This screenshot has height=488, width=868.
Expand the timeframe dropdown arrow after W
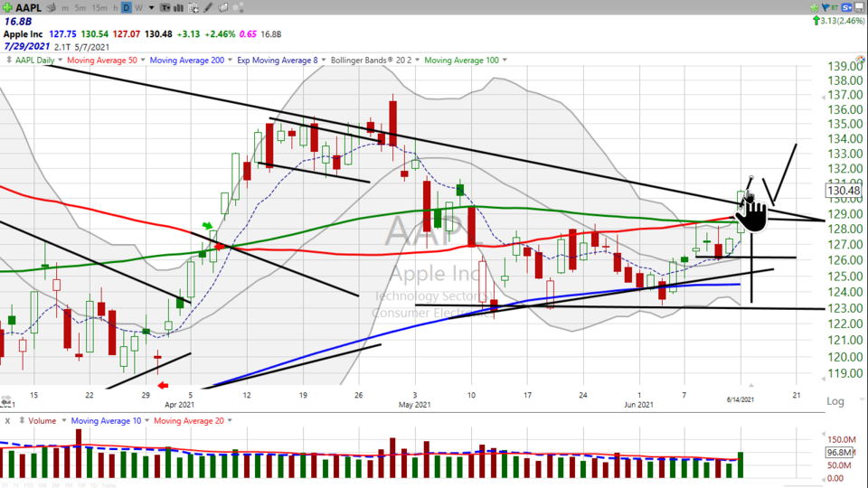coord(150,7)
